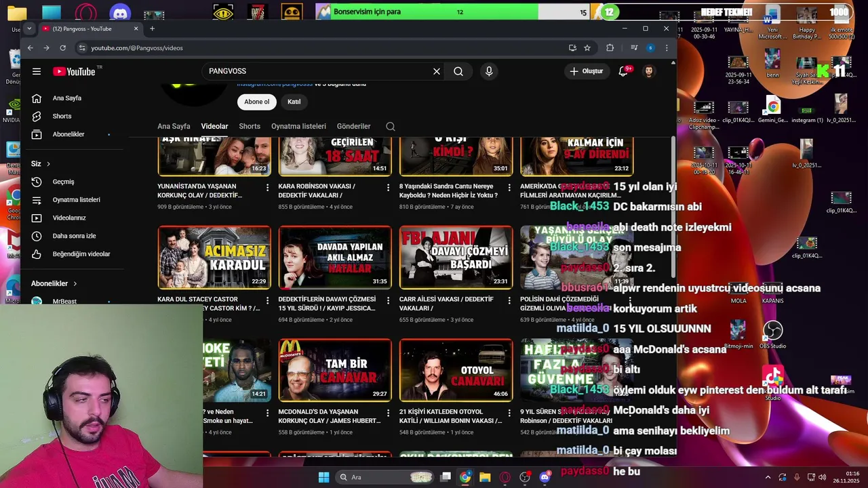The height and width of the screenshot is (488, 868).
Task: Open channel Oynatma listeleri tab
Action: 298,126
